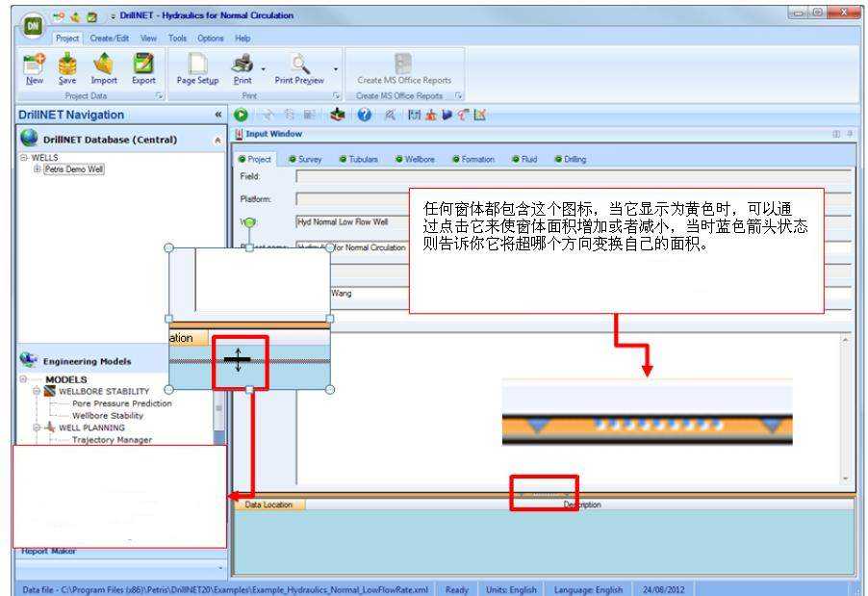
Task: Click the green Run play icon
Action: pyautogui.click(x=241, y=115)
